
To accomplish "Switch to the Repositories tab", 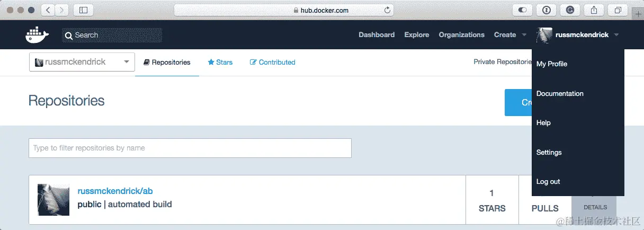I will [x=167, y=63].
